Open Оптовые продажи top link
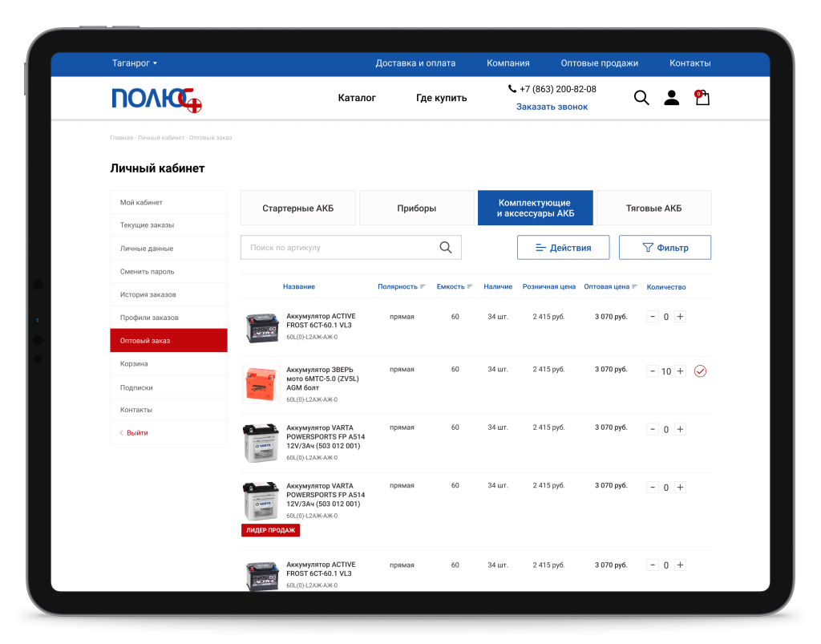The width and height of the screenshot is (821, 644). click(600, 63)
